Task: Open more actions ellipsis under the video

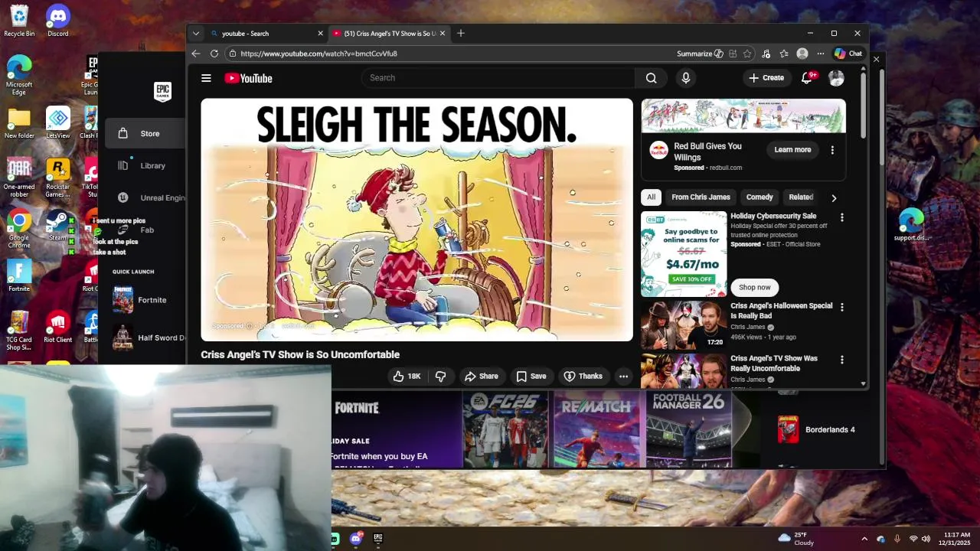Action: pyautogui.click(x=624, y=377)
